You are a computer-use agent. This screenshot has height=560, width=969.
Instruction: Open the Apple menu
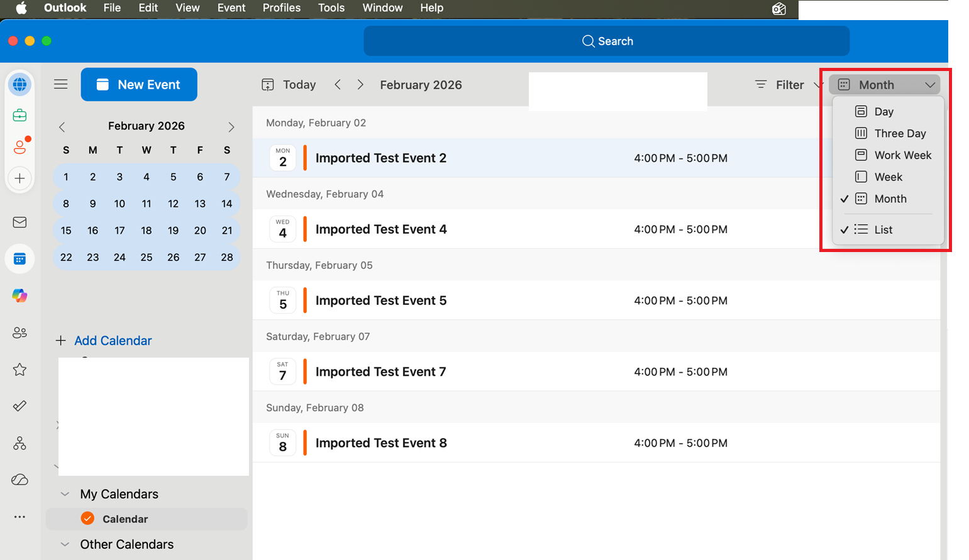point(21,8)
